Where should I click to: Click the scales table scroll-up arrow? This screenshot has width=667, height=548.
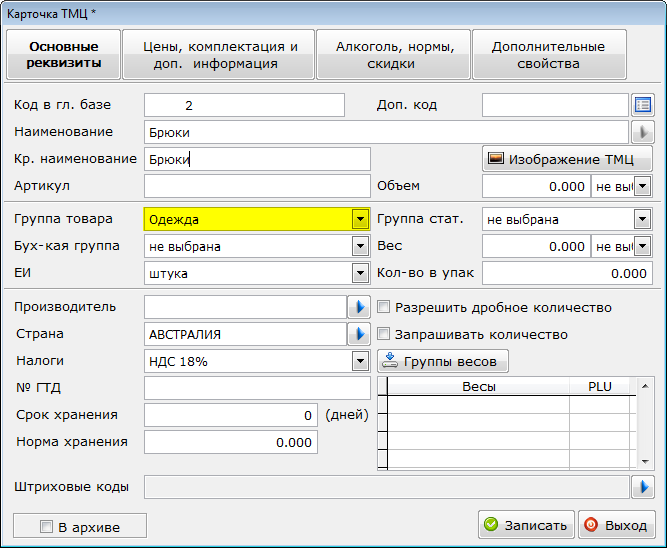click(645, 386)
